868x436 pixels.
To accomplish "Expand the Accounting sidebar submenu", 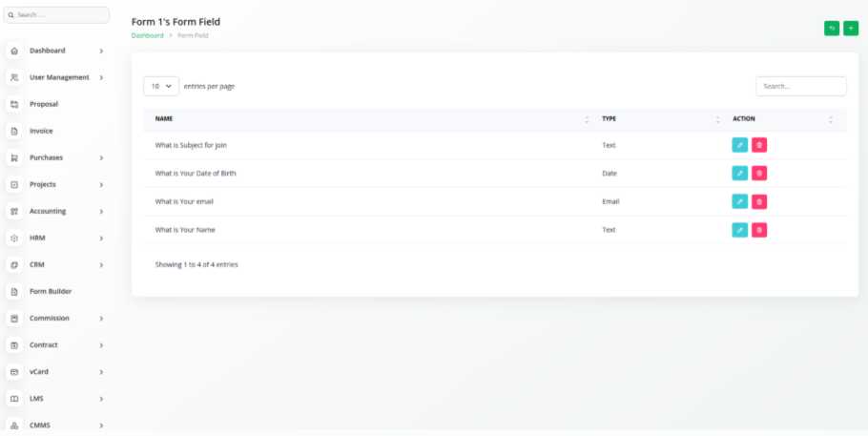I will click(x=101, y=211).
